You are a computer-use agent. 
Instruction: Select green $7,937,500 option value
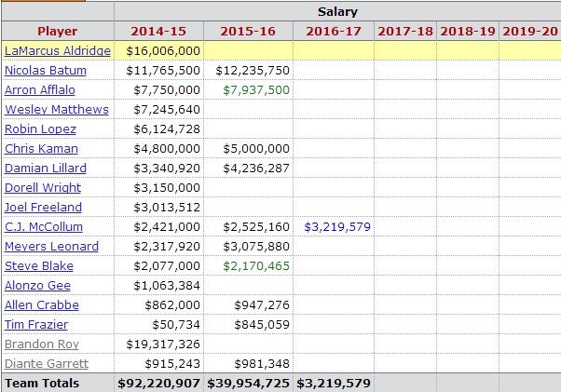coord(256,90)
